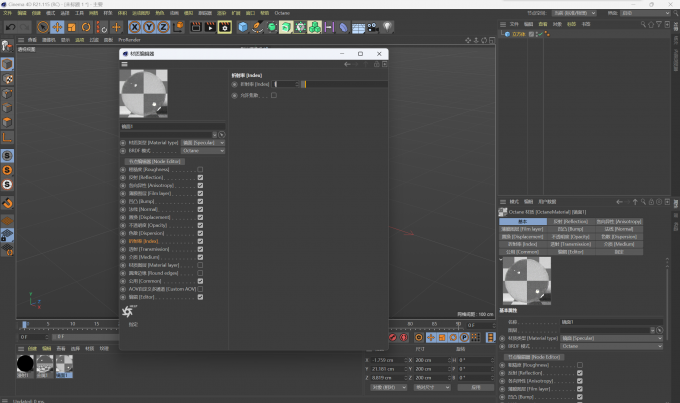
Task: Activate the Scale tool in the toolbar
Action: [x=72, y=27]
